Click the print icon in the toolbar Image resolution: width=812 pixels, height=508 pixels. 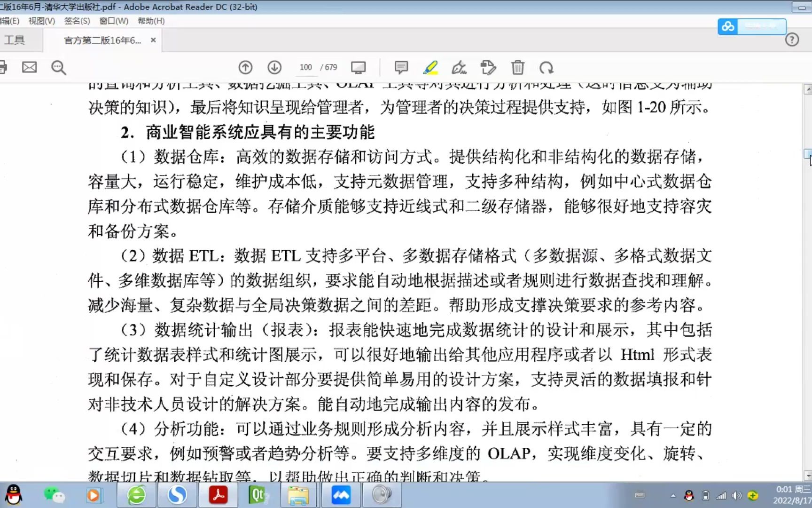[3, 67]
